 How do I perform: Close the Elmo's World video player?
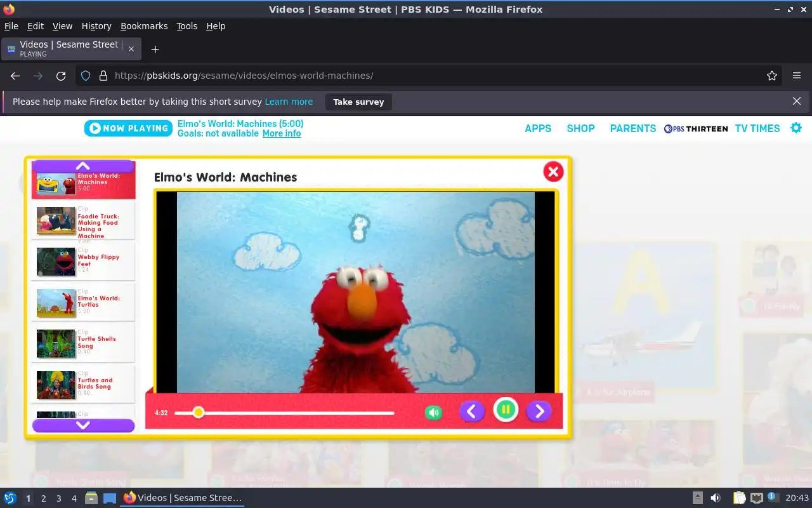[553, 171]
